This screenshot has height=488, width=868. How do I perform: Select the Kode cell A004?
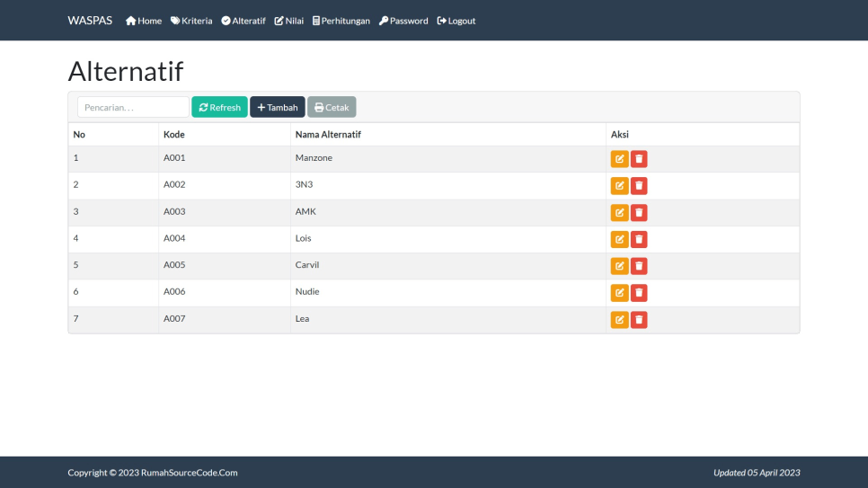(174, 238)
